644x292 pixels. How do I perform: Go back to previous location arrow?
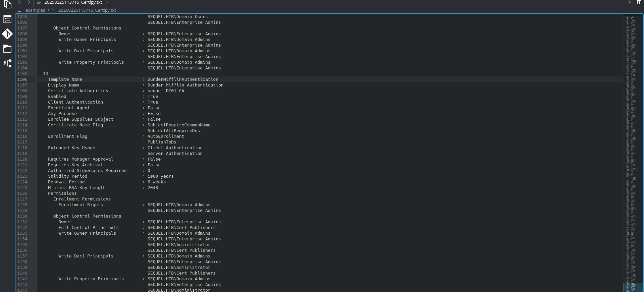coord(19,2)
